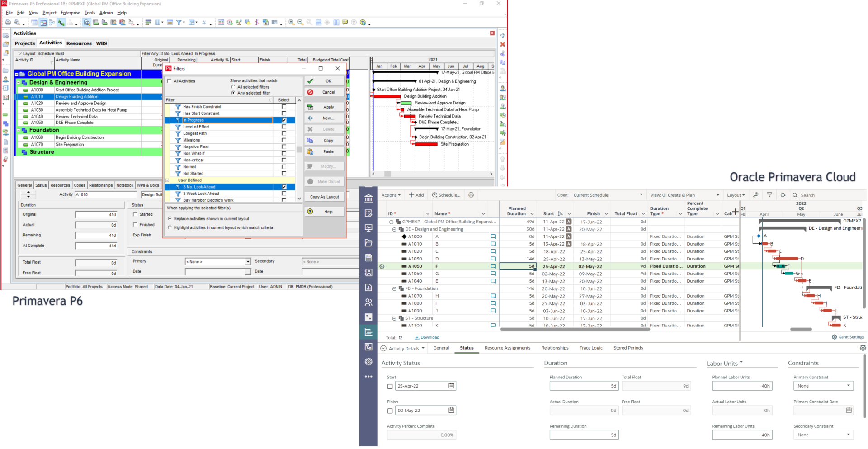
Task: Open the Primary Constraint dropdown in Cloud
Action: (x=823, y=386)
